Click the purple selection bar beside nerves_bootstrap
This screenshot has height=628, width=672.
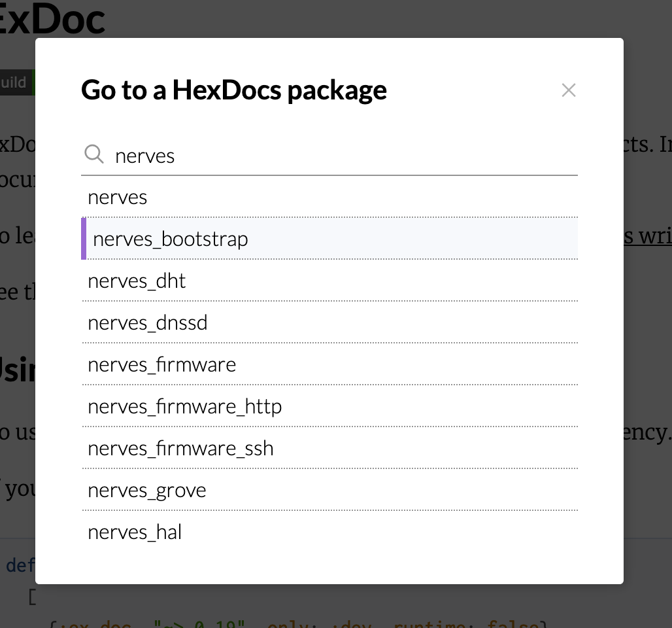click(x=84, y=239)
